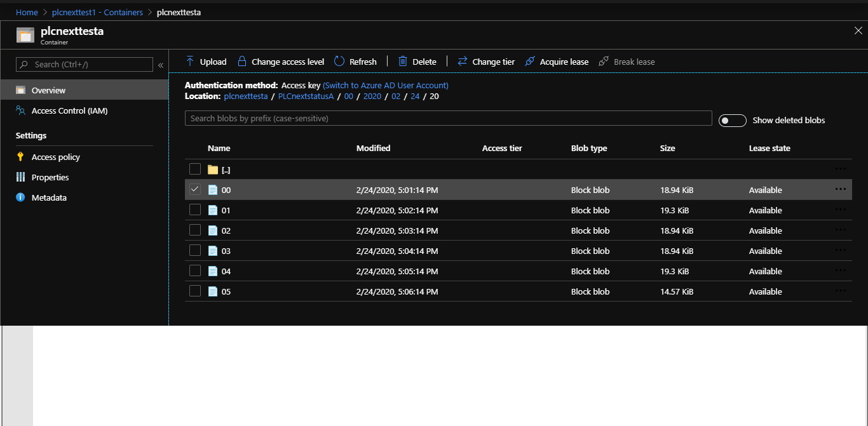Open the blob named 03

(226, 251)
